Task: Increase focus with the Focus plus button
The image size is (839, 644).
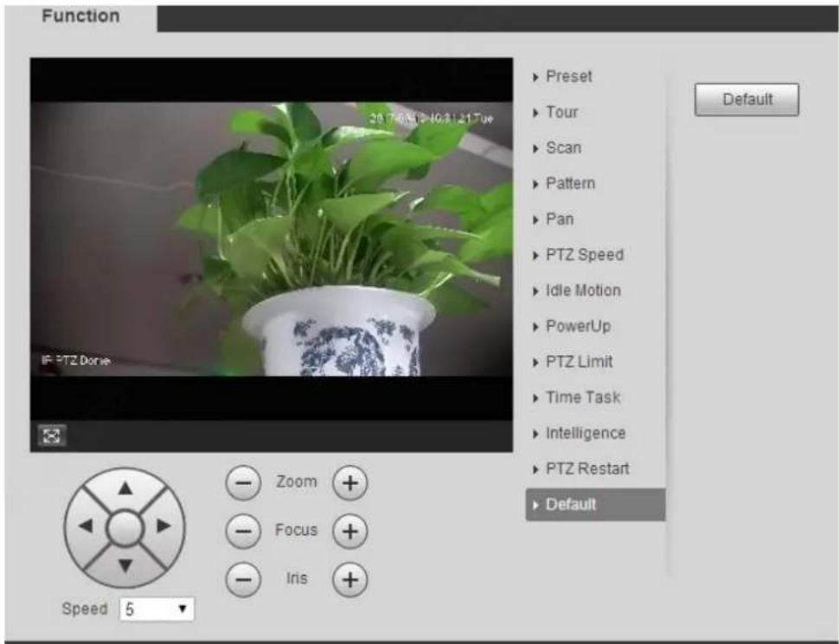Action: 350,531
